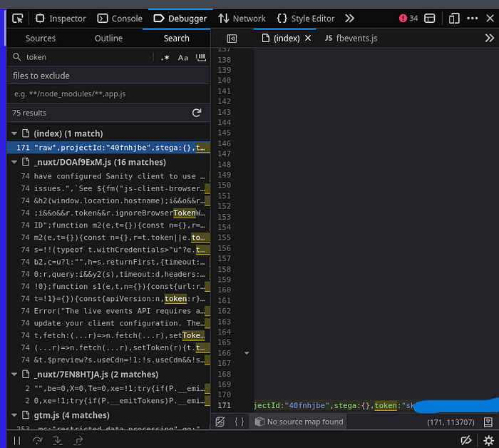Click the highlighted token word in editor

pyautogui.click(x=386, y=406)
